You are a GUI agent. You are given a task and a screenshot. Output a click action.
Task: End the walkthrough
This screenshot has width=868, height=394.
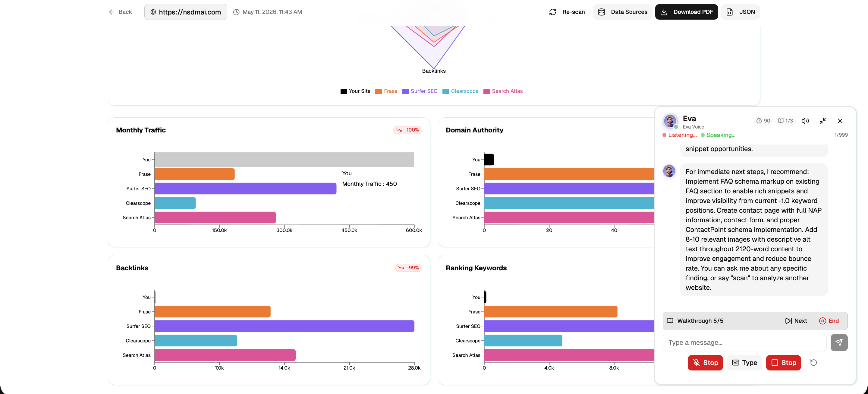(x=829, y=321)
